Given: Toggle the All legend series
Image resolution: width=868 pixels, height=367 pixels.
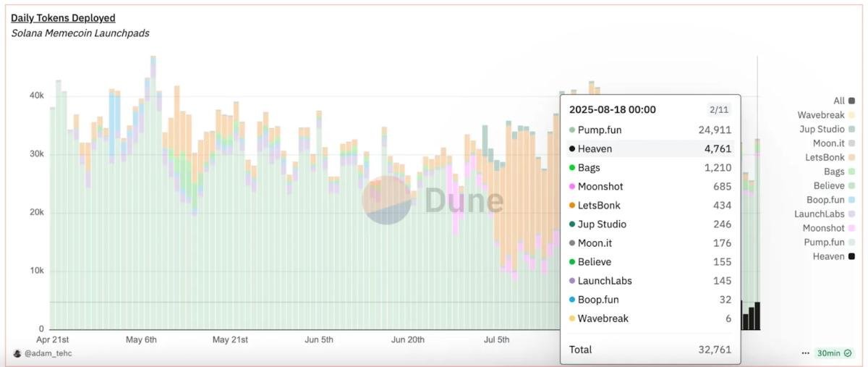Looking at the screenshot, I should 843,101.
